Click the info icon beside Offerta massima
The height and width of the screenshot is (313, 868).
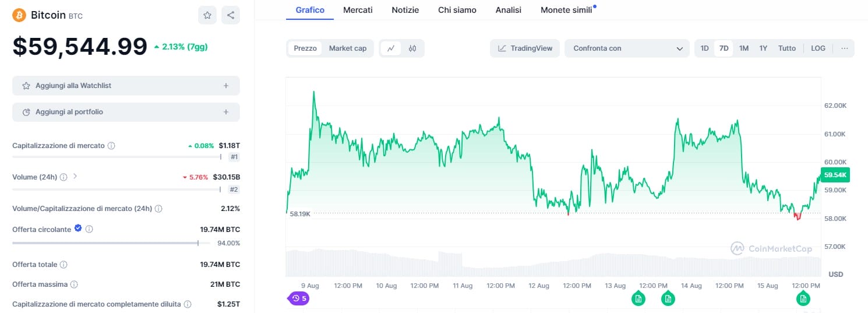(74, 284)
